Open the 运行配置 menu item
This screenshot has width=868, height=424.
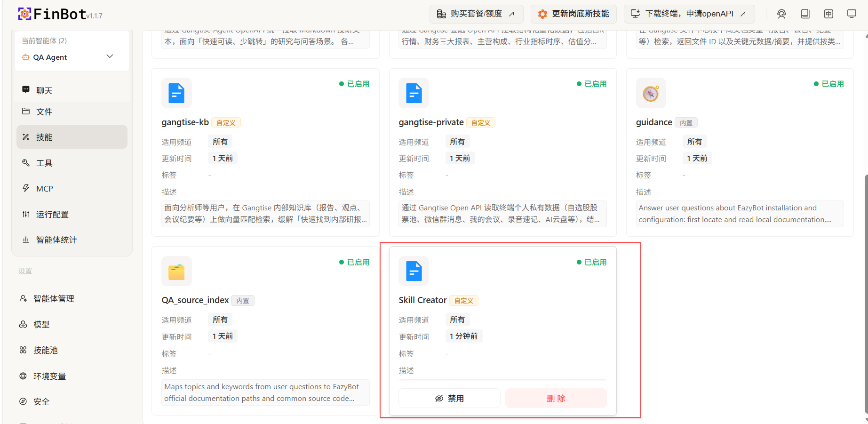coord(72,214)
